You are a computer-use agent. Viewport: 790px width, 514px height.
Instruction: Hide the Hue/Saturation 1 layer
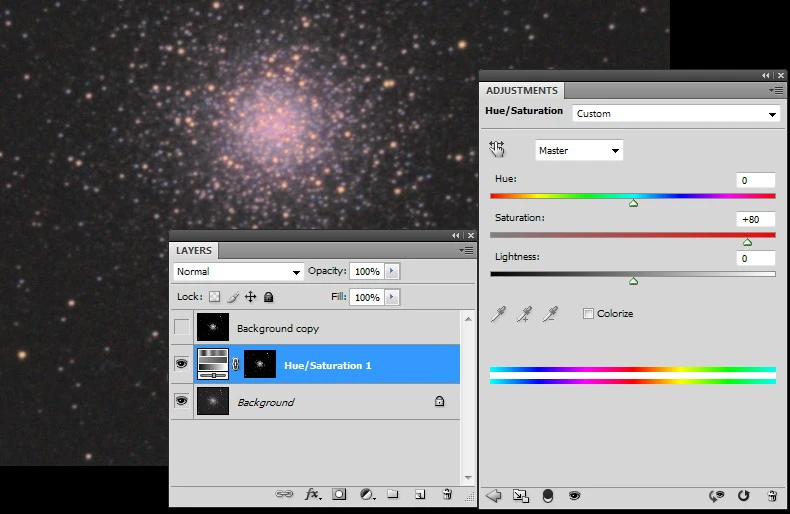point(181,365)
